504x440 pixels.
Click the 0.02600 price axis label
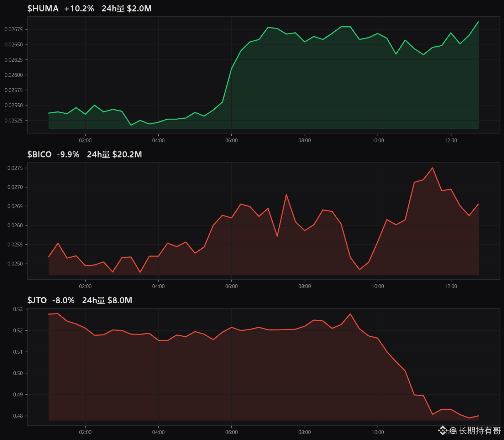[x=14, y=75]
